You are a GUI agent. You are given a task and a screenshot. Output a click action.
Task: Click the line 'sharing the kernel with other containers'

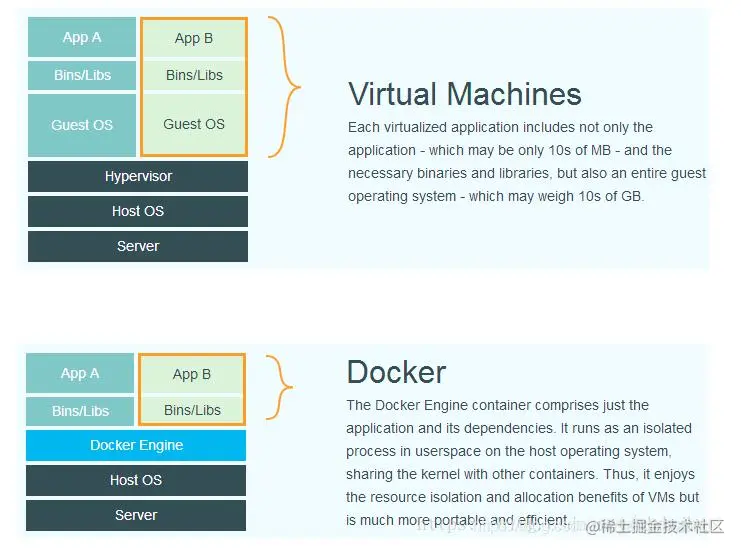click(x=471, y=474)
